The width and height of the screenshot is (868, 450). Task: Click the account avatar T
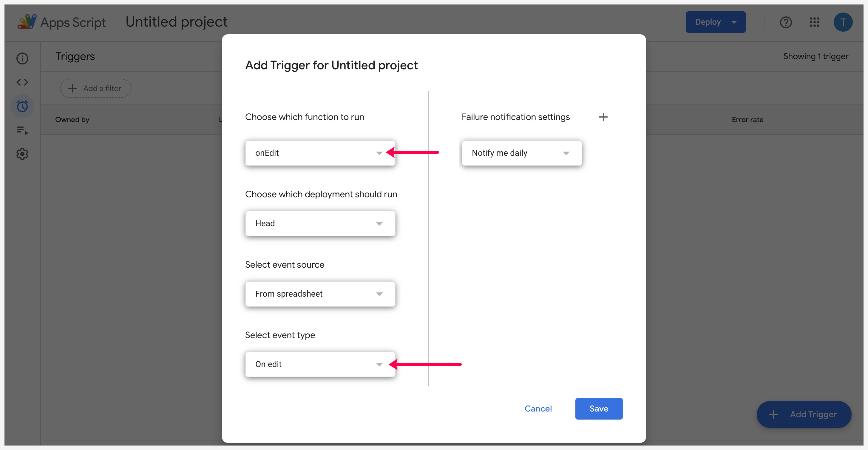click(843, 22)
